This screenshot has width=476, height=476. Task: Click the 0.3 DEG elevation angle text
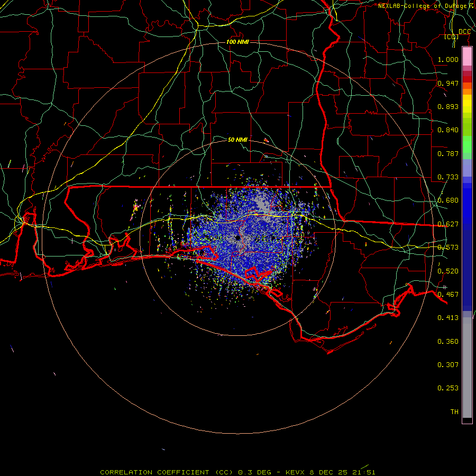[255, 472]
